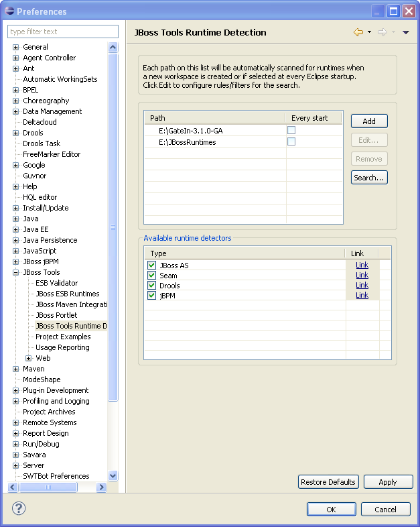Screen dimensions: 420x527
Task: Click the type filter text field
Action: (63, 32)
